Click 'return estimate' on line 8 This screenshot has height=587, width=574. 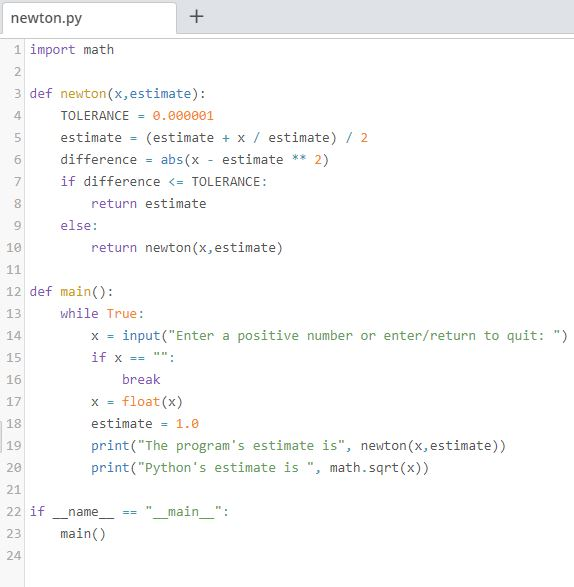pos(148,204)
